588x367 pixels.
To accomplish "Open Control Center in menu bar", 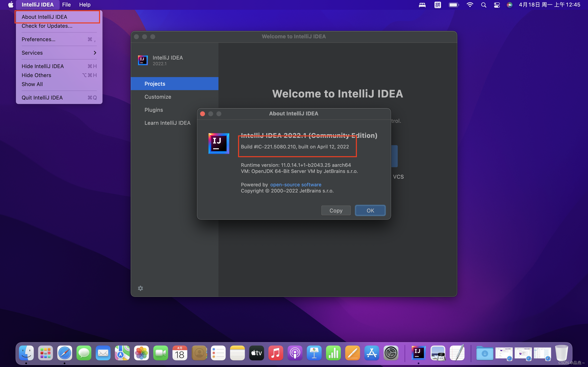I will click(497, 5).
